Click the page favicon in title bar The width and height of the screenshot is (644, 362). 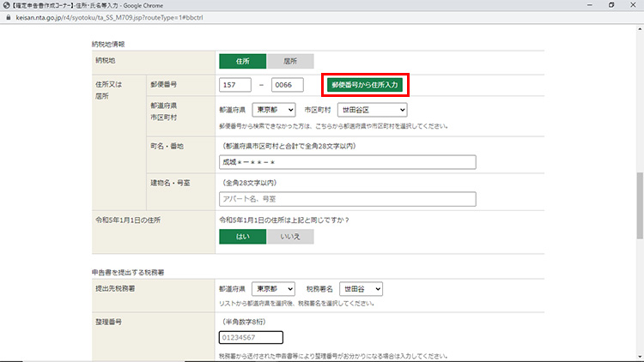(x=6, y=4)
